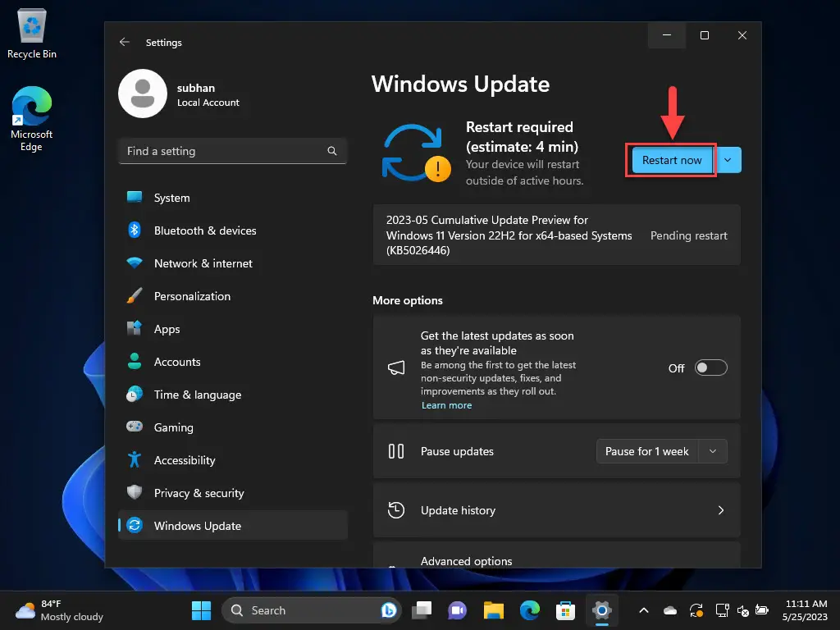Click the Gaming controller icon
This screenshot has width=840, height=630.
point(135,427)
